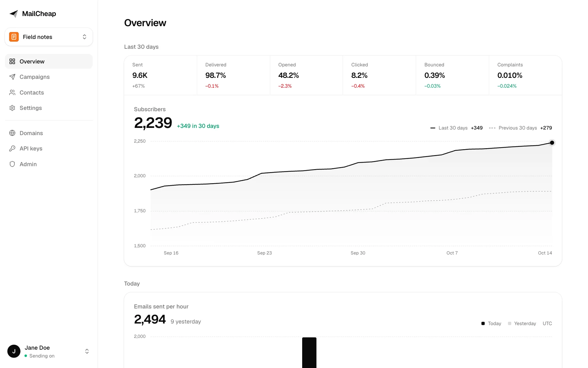Click the MailCheap paper plane logo
This screenshot has width=588, height=368.
coord(14,14)
